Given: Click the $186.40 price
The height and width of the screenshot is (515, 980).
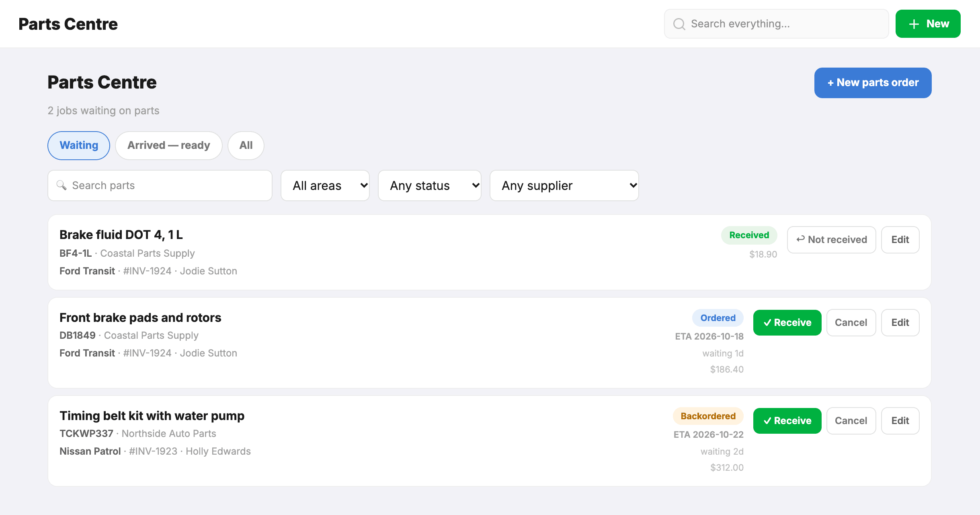Looking at the screenshot, I should click(727, 369).
